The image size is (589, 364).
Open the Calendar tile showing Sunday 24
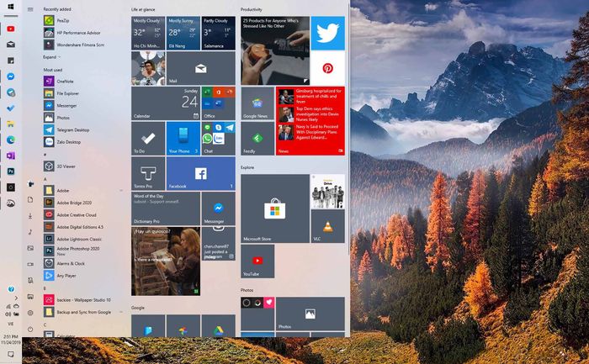pos(166,103)
